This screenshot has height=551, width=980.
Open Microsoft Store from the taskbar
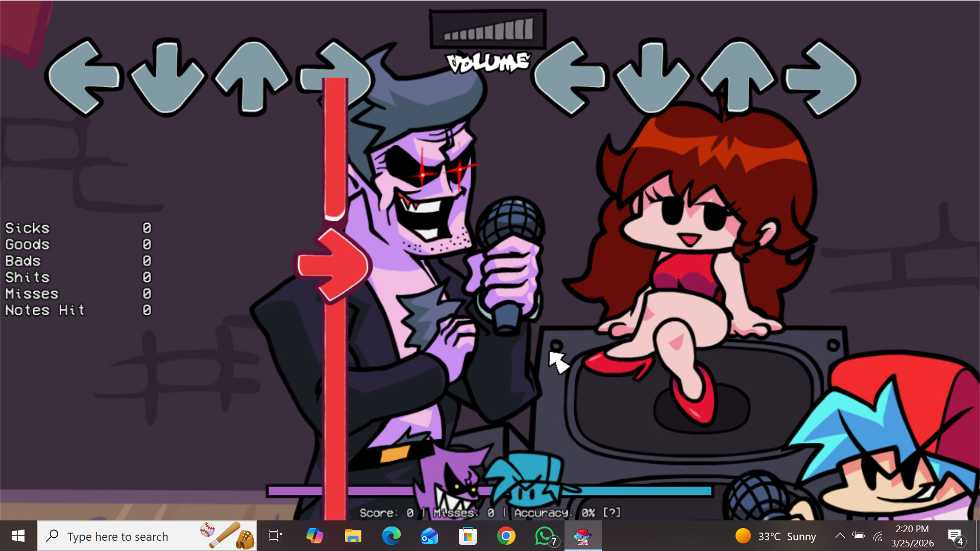pos(468,536)
